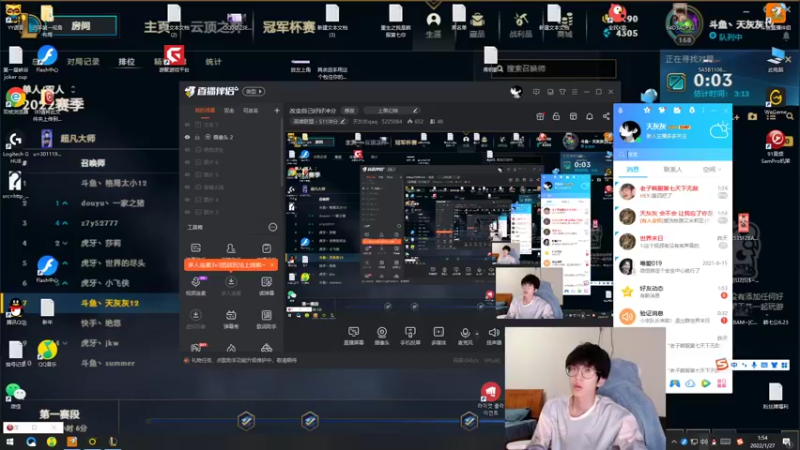Click the share icon in streaming app header
The image size is (800, 450).
[606, 116]
